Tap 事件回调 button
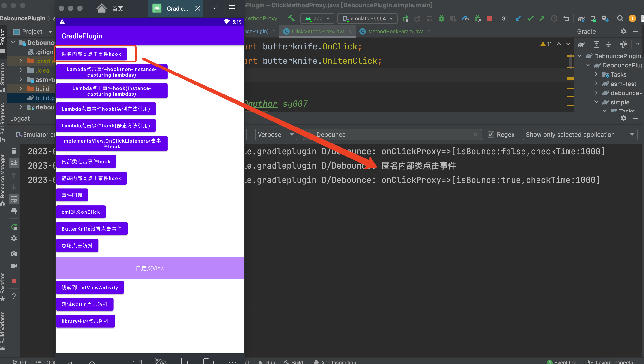644x364 pixels. (x=72, y=195)
